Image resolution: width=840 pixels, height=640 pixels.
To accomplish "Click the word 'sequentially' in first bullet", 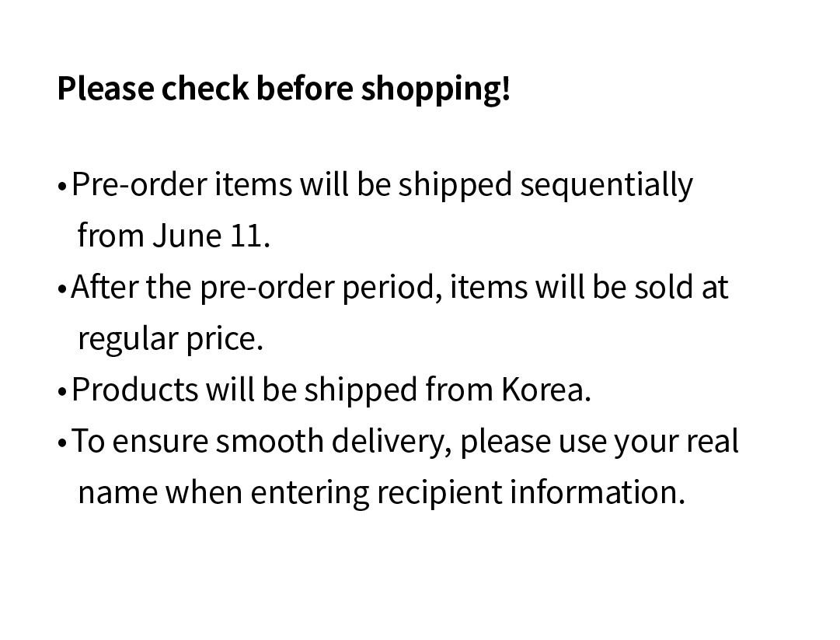I will 606,185.
